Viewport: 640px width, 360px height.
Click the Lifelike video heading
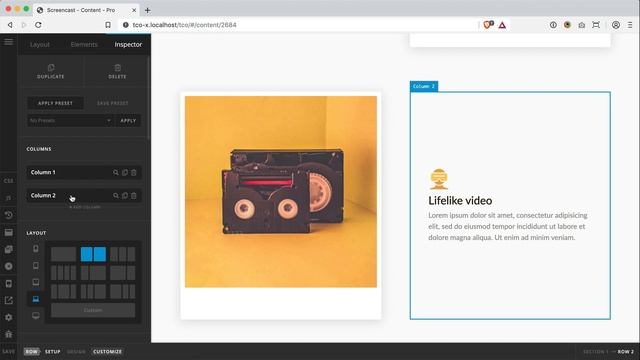click(460, 201)
